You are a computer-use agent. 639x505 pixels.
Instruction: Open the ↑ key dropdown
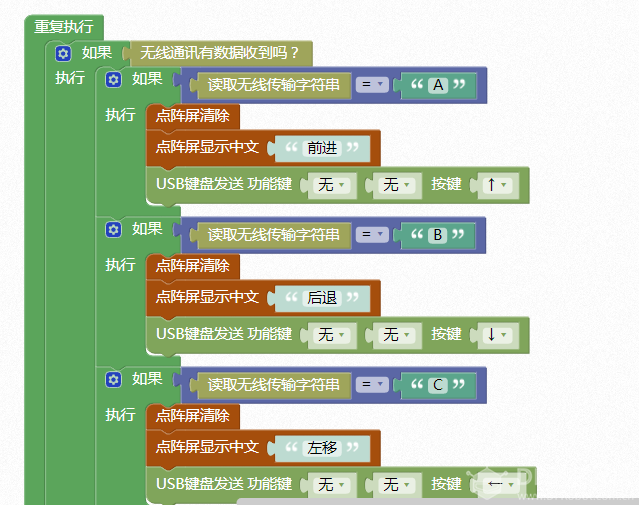point(498,185)
